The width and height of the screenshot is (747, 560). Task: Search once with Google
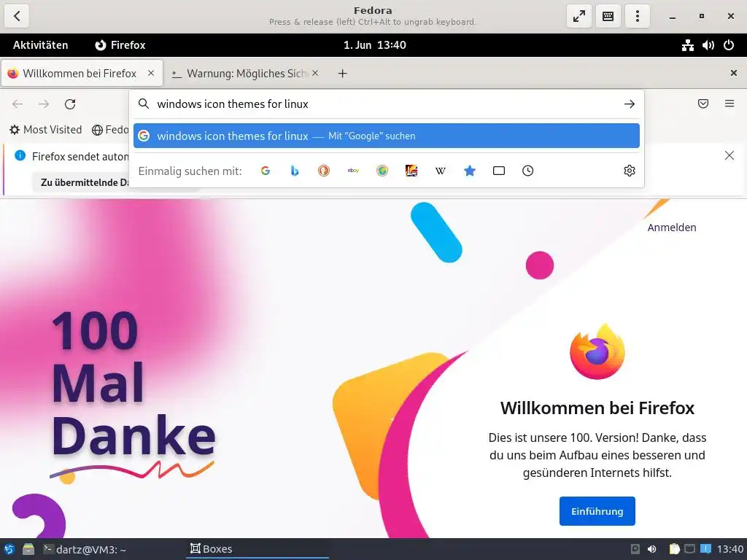pos(266,171)
